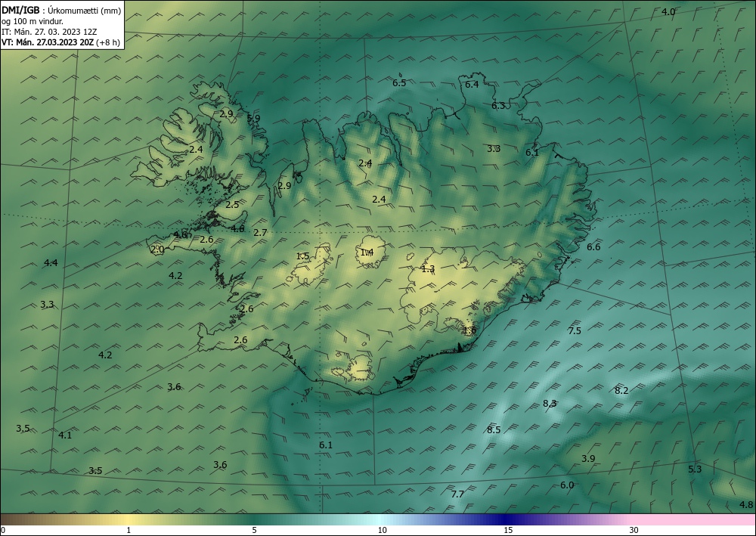Click the 4.8 value label
Viewport: 756px width, 536px height.
[x=746, y=505]
